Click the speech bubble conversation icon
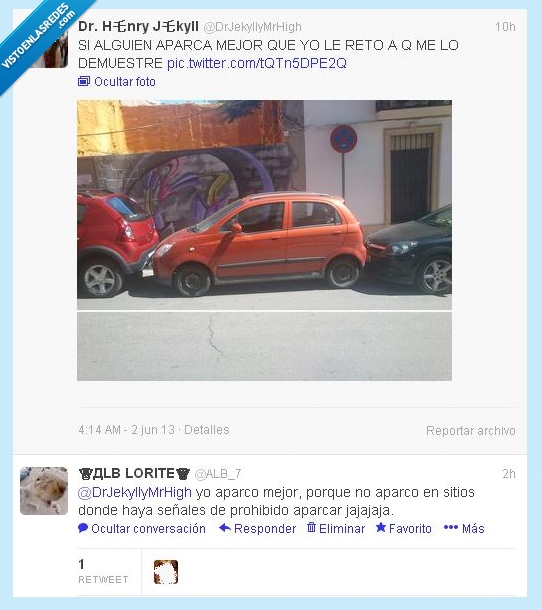This screenshot has width=542, height=610. pyautogui.click(x=83, y=528)
